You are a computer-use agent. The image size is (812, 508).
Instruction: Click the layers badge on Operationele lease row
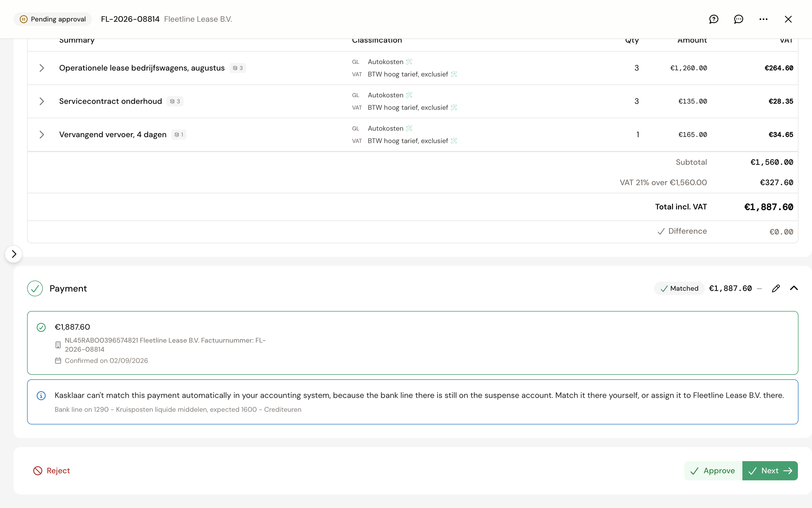click(x=238, y=68)
